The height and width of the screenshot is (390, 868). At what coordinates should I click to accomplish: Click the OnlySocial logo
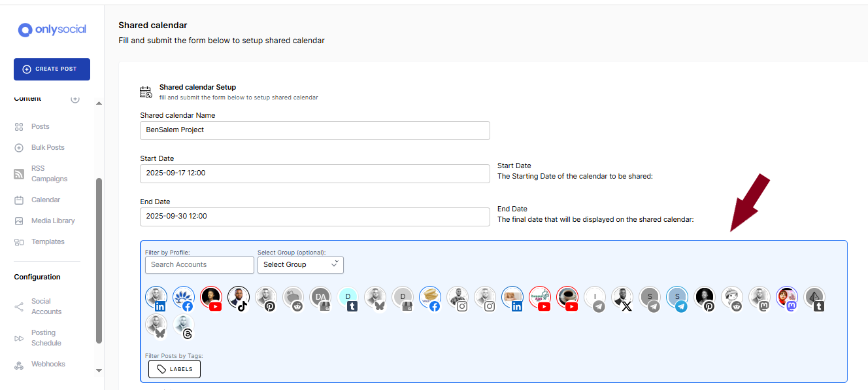tap(52, 29)
